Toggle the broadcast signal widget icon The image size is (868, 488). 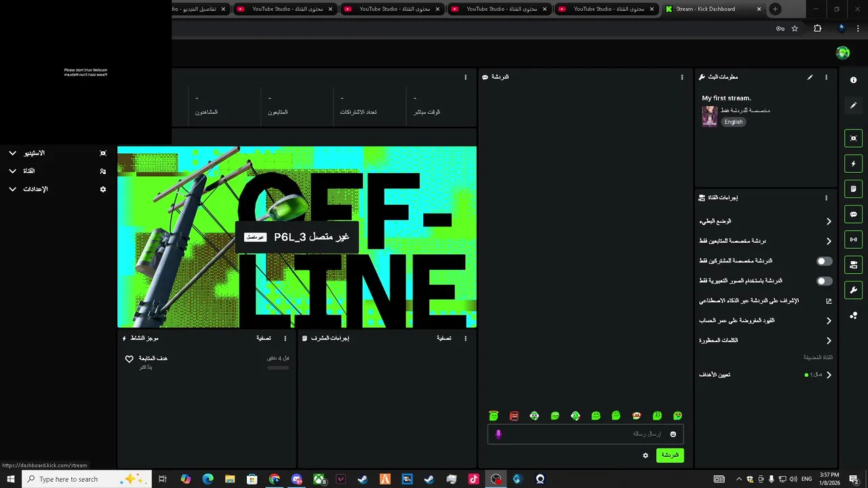tap(853, 239)
